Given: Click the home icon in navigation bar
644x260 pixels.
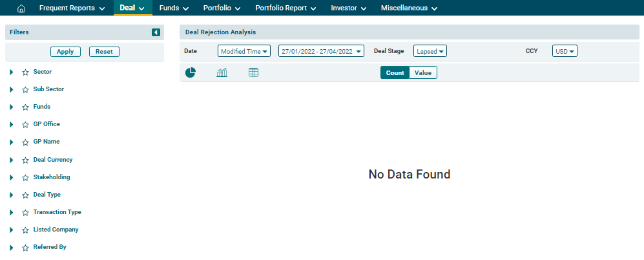Looking at the screenshot, I should point(21,8).
